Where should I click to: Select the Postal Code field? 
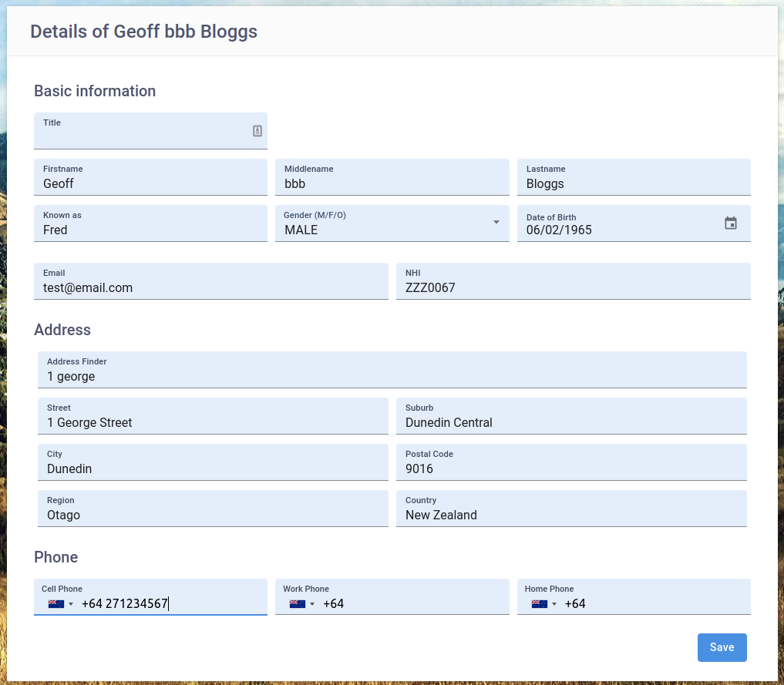(570, 469)
